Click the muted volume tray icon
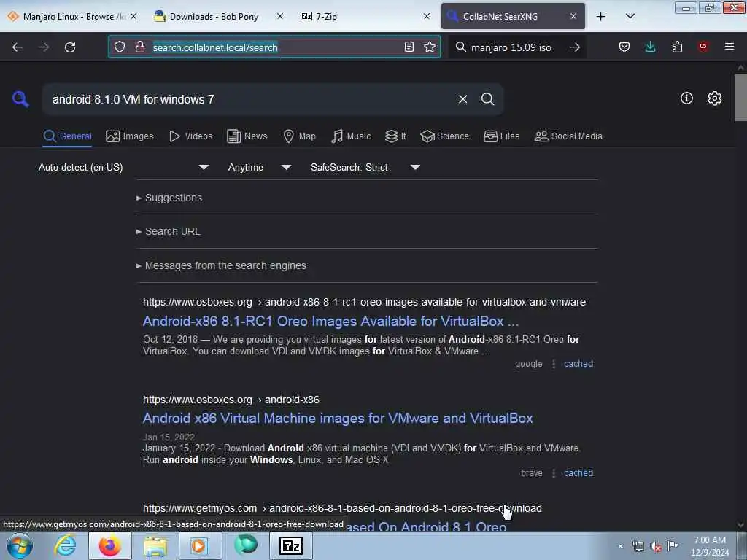Screen dimensions: 747x560 (x=656, y=547)
